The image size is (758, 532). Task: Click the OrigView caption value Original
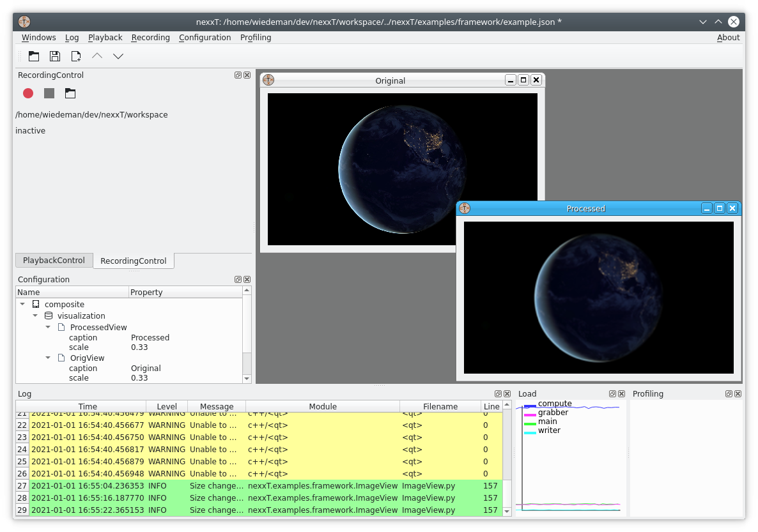[x=146, y=368]
